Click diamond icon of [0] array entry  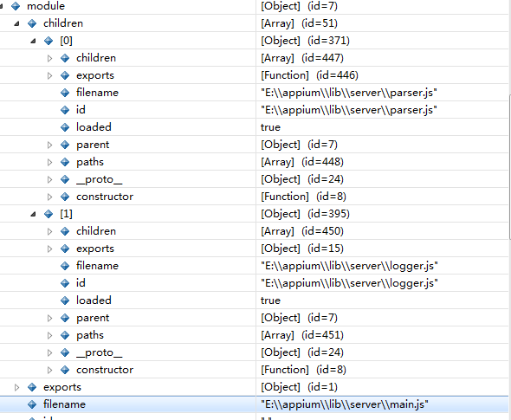49,41
